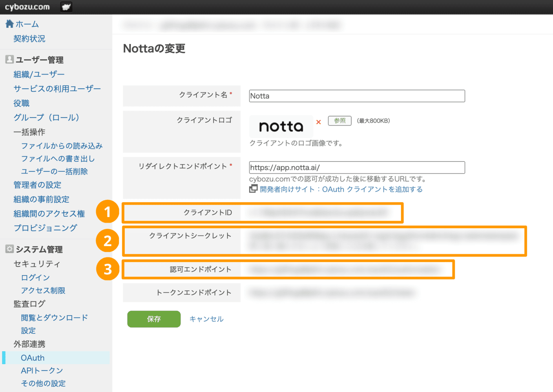Open 開発者向けサイト OAuth クライアント link
Viewport: 553px width, 392px height.
(341, 189)
